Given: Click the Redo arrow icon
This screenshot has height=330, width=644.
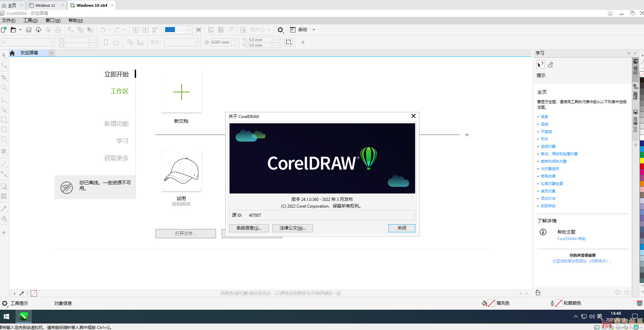Looking at the screenshot, I should tap(118, 30).
